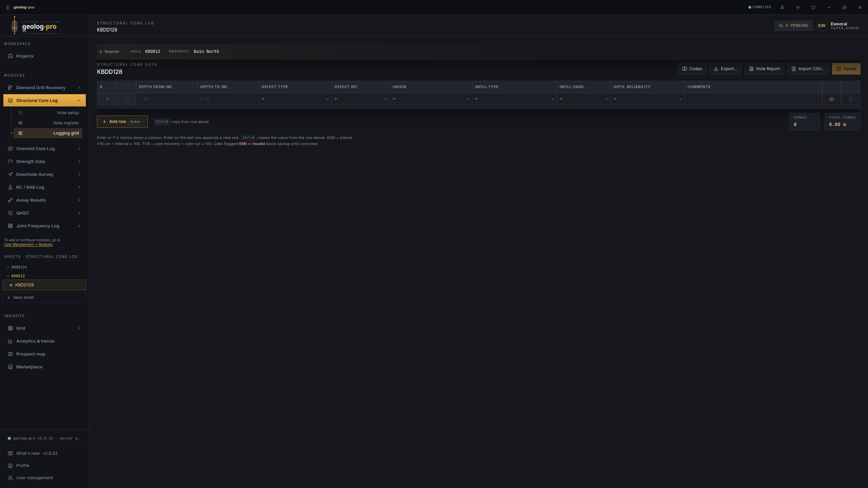Open Hole register sub-item
The height and width of the screenshot is (488, 868).
click(x=48, y=123)
